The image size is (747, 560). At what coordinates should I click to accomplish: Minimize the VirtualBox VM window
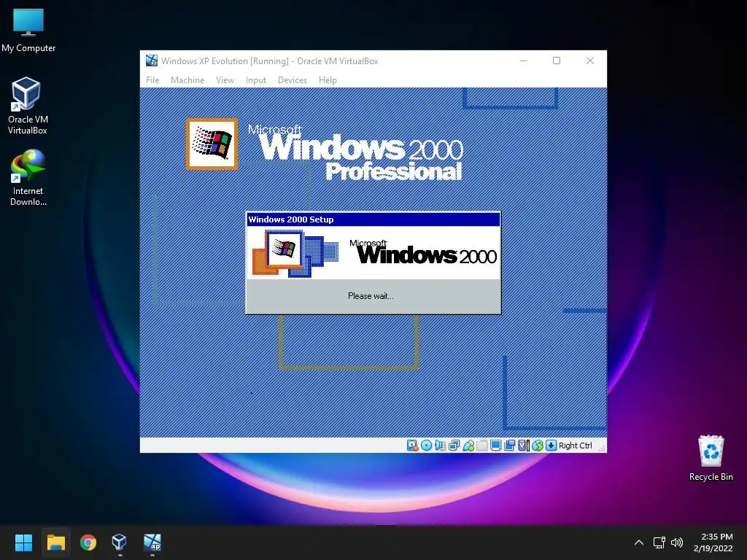524,61
